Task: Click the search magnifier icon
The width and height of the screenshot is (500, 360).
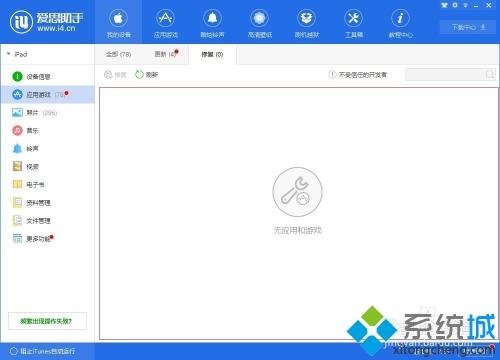Action: [490, 75]
